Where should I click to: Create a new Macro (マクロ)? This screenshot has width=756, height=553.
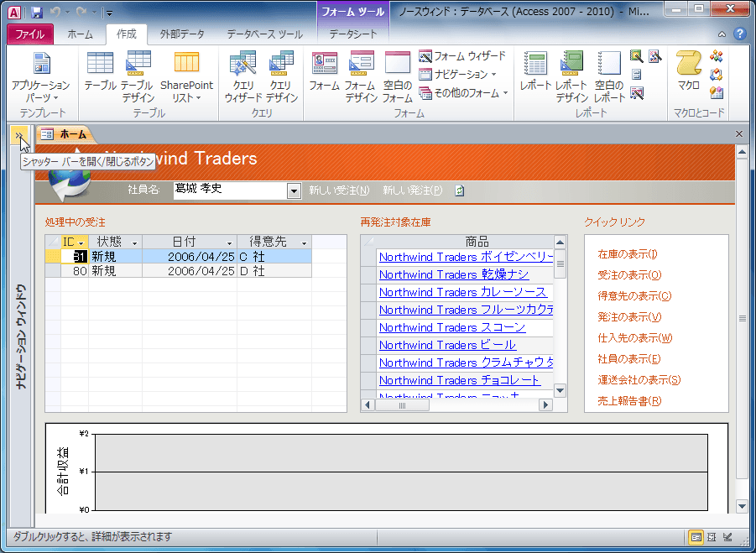click(x=689, y=70)
